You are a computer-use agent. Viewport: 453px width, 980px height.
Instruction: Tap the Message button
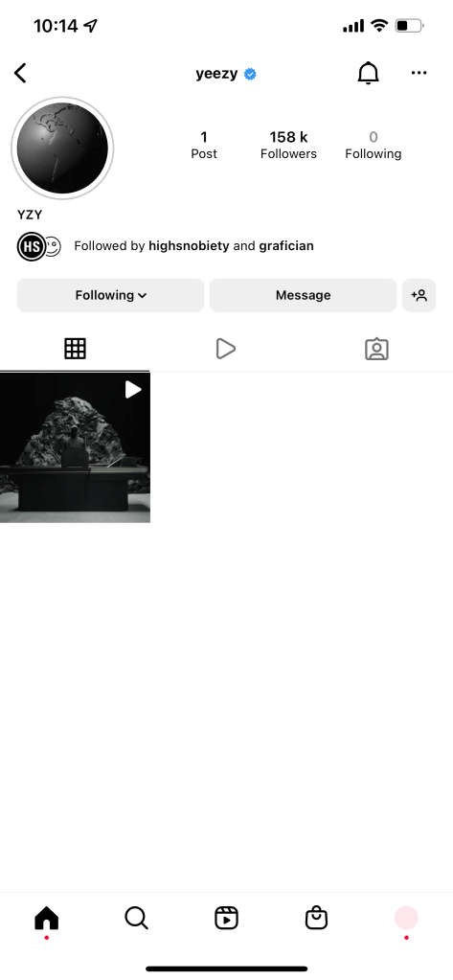303,295
